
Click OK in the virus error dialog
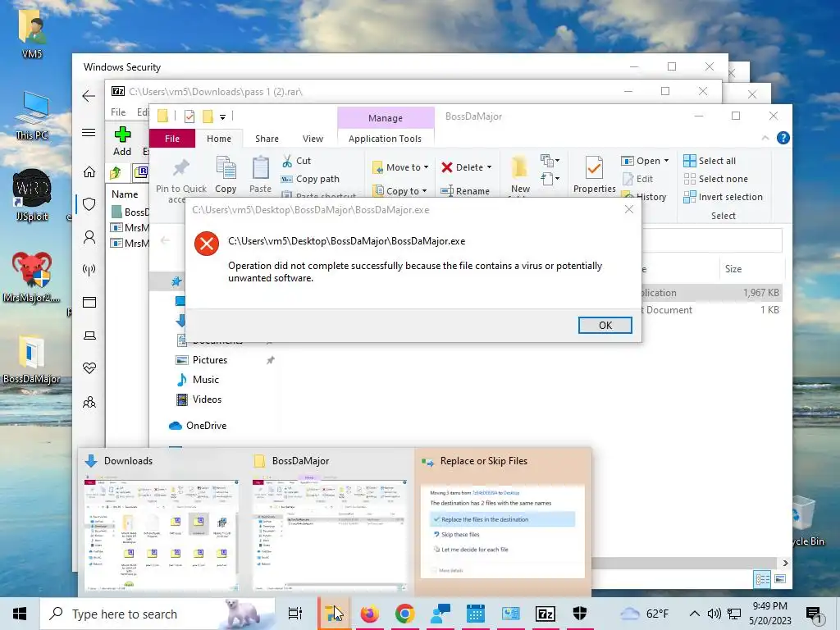(605, 325)
